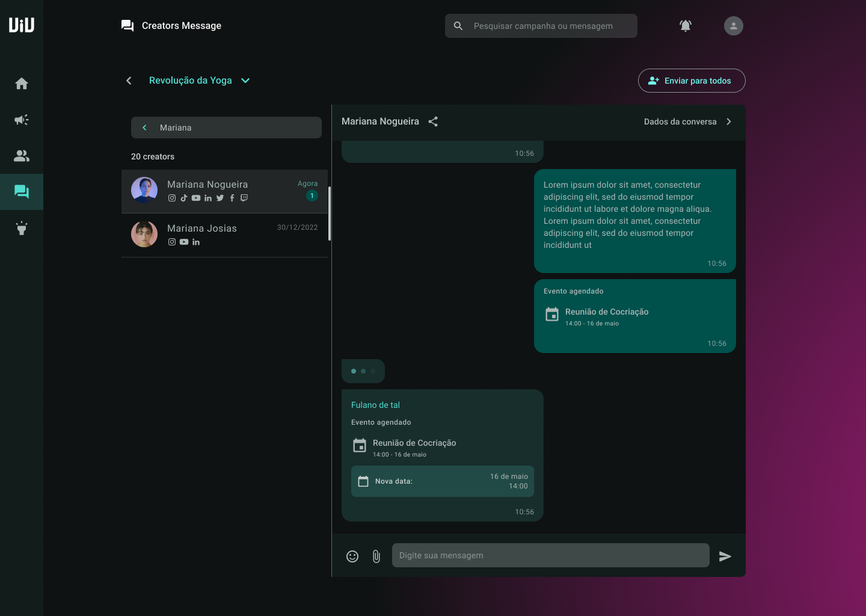This screenshot has width=866, height=616.
Task: Click Mariana Nogueira's Twitch icon
Action: (244, 198)
